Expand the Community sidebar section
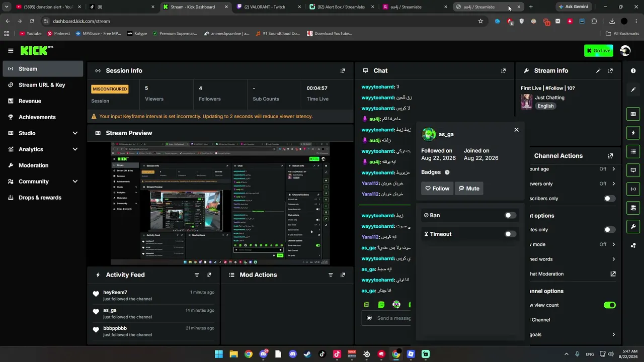 [75, 182]
